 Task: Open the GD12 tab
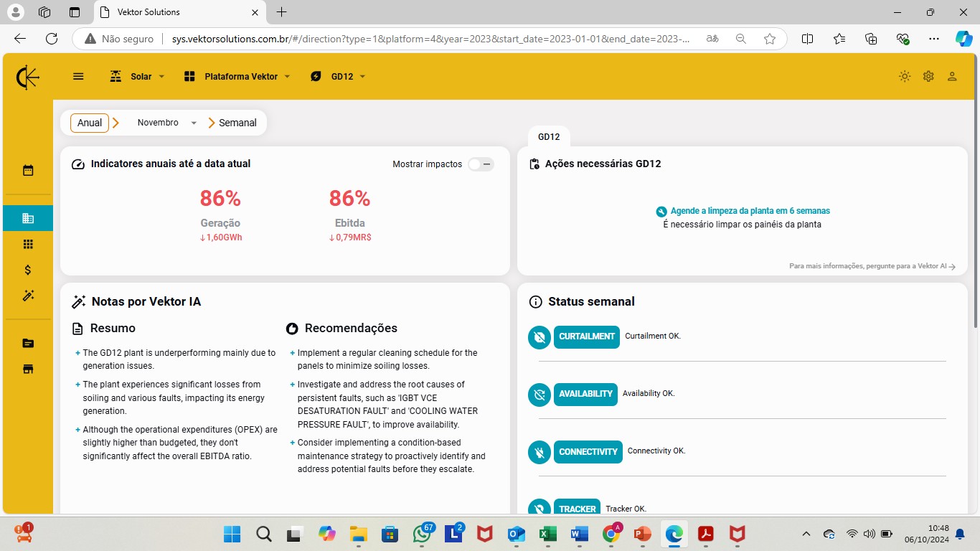coord(549,136)
